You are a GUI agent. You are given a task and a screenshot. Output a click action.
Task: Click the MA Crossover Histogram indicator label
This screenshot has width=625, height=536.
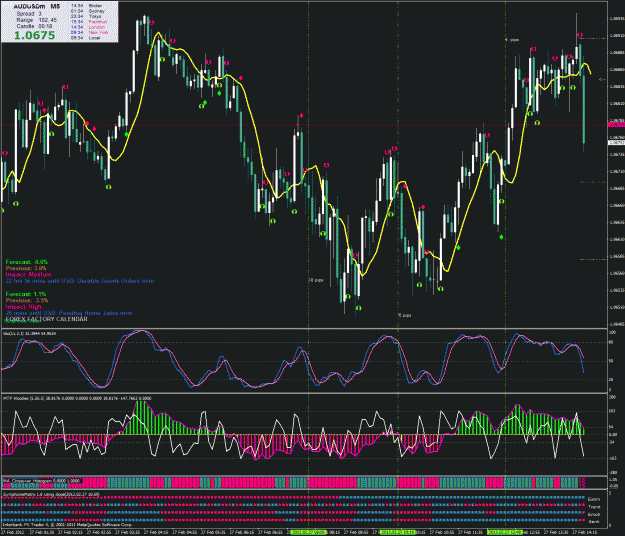[x=41, y=481]
